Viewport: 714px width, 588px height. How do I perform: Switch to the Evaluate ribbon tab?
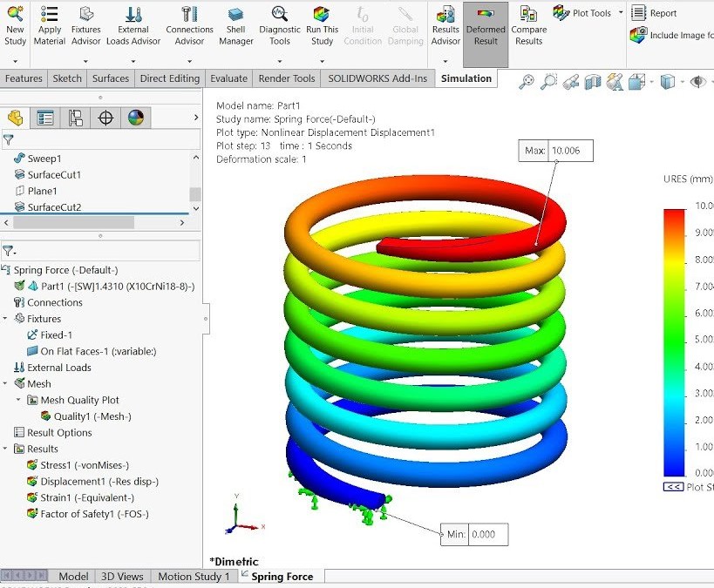point(229,78)
